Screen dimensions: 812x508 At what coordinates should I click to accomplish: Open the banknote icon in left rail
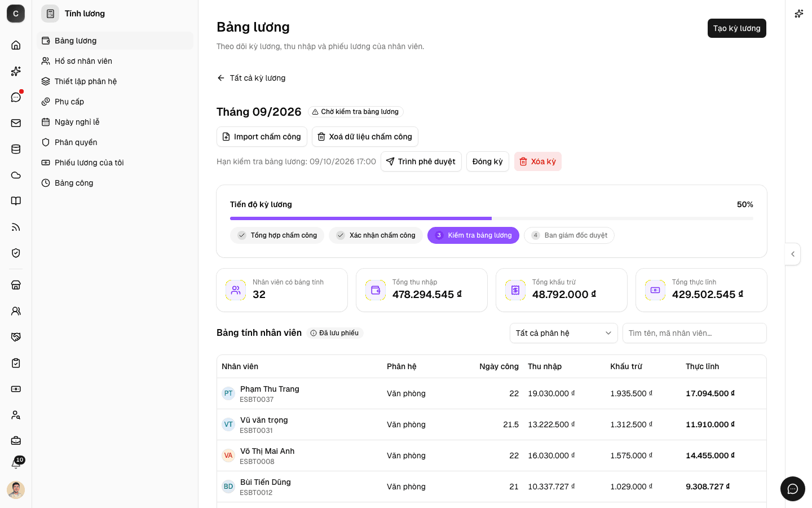[x=16, y=389]
